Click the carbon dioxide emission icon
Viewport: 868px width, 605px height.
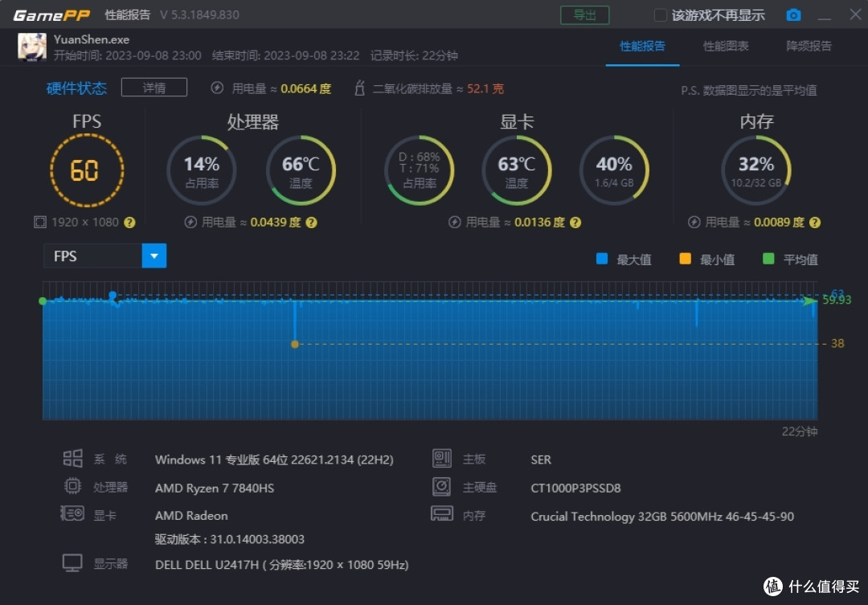(359, 88)
